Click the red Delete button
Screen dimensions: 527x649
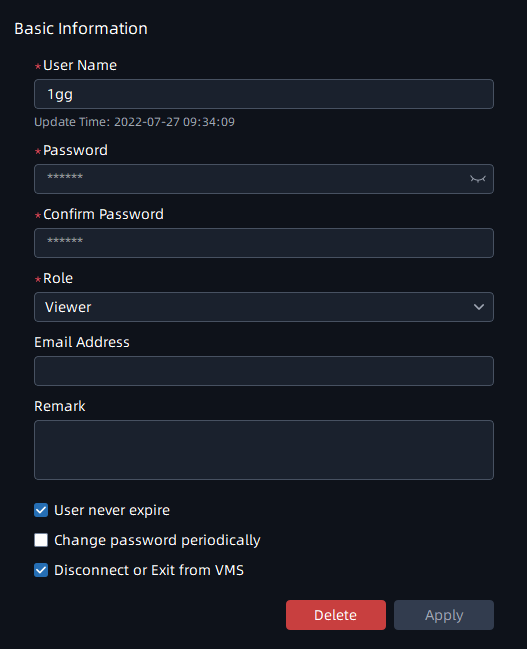tap(336, 615)
